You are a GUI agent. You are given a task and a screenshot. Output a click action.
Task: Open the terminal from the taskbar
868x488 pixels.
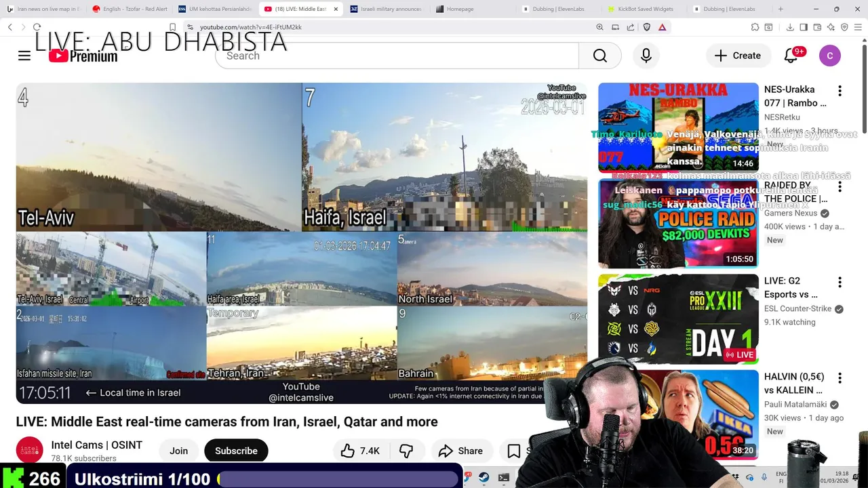[504, 478]
